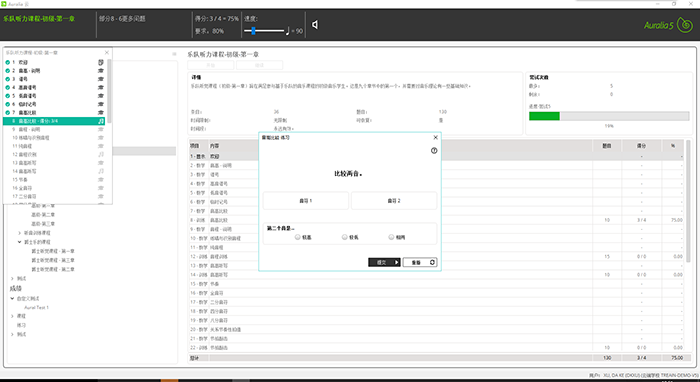Image resolution: width=700 pixels, height=382 pixels.
Task: Select table row 22-训练 at the table bottom
Action: pyautogui.click(x=437, y=348)
